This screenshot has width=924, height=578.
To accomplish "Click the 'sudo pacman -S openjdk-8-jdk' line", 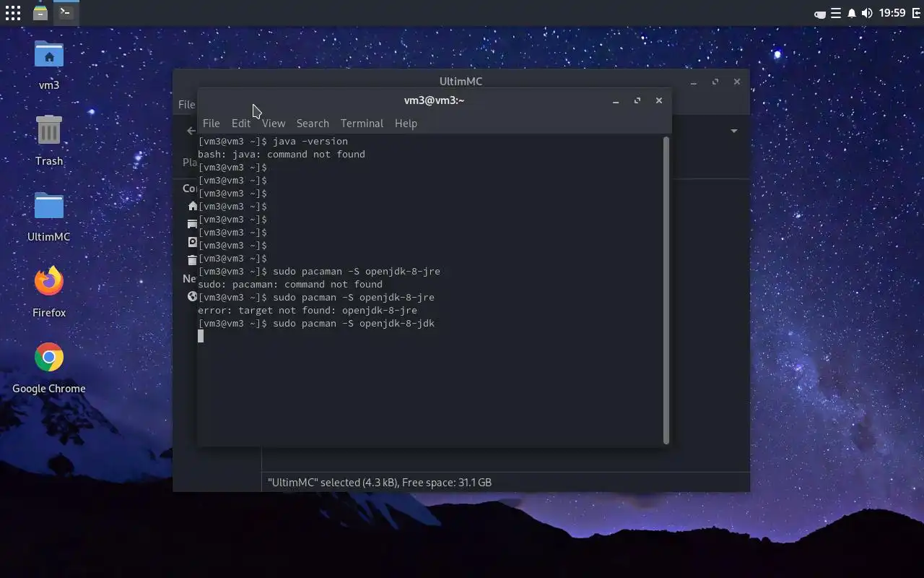I will [316, 324].
